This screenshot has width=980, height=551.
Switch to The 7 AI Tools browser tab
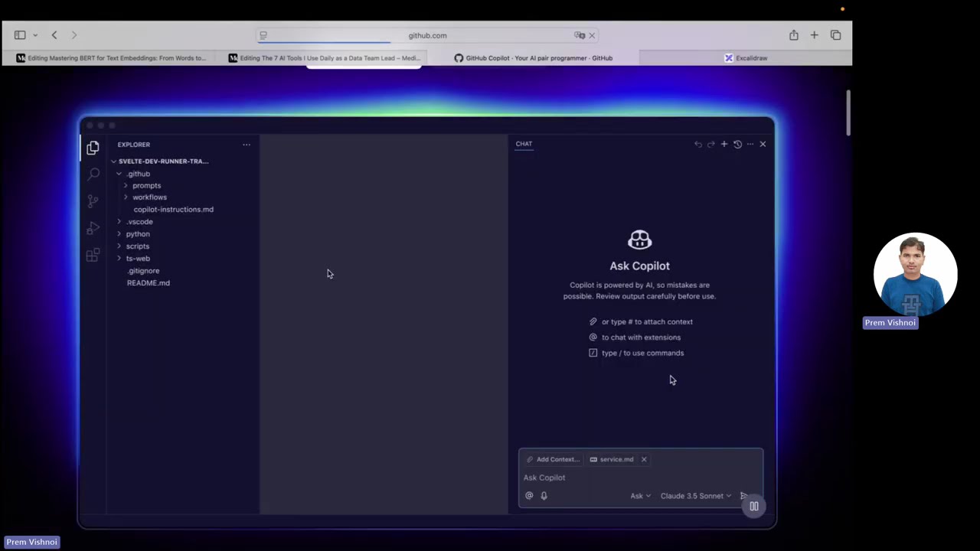[324, 58]
